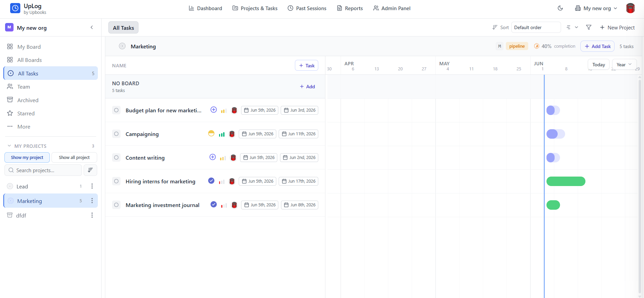Open Admin Panel
Screen dimensions: 644x298
(392, 8)
